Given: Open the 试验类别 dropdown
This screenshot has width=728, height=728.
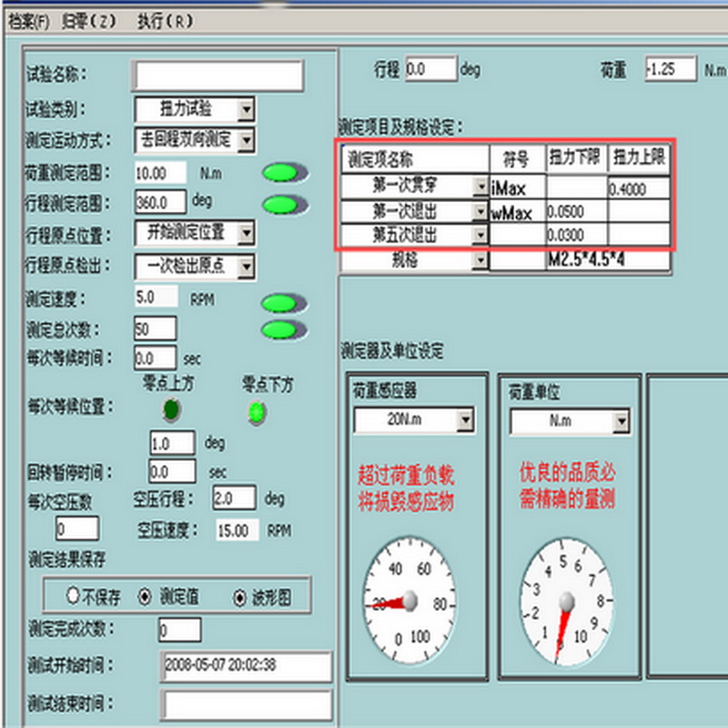Looking at the screenshot, I should click(x=246, y=110).
